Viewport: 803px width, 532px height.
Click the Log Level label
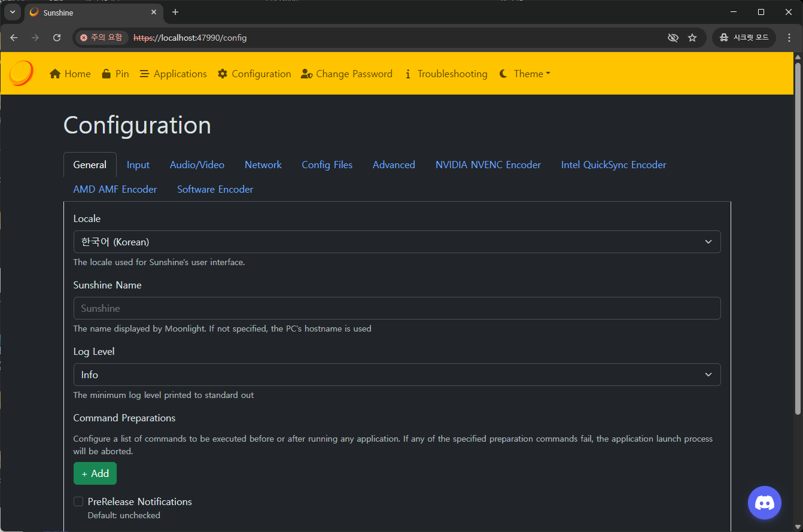(x=94, y=351)
